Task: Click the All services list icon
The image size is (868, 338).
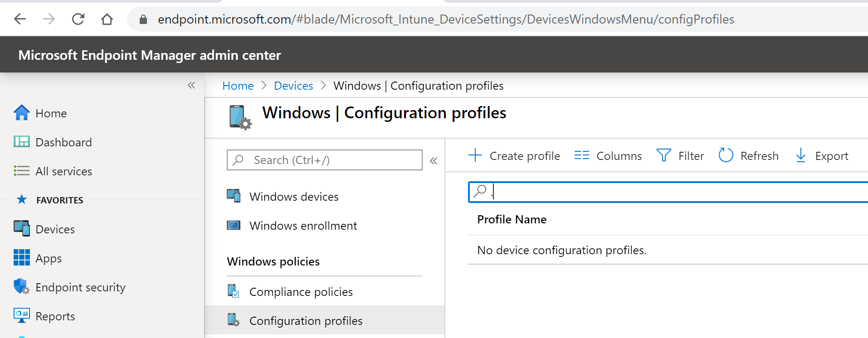Action: point(21,171)
